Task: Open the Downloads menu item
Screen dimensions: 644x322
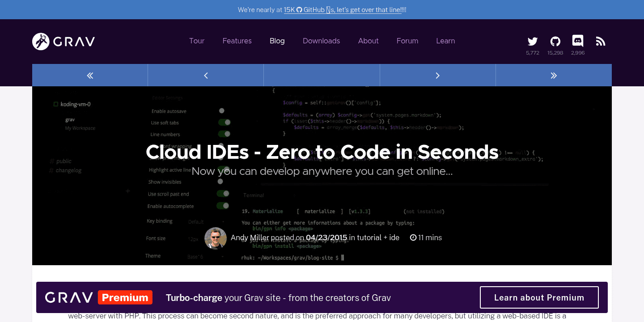Action: [321, 41]
